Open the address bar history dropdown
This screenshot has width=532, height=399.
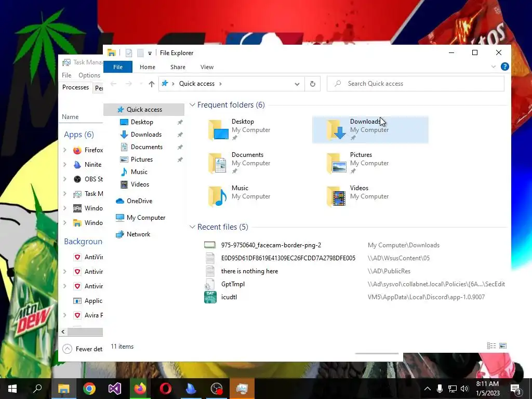point(297,84)
